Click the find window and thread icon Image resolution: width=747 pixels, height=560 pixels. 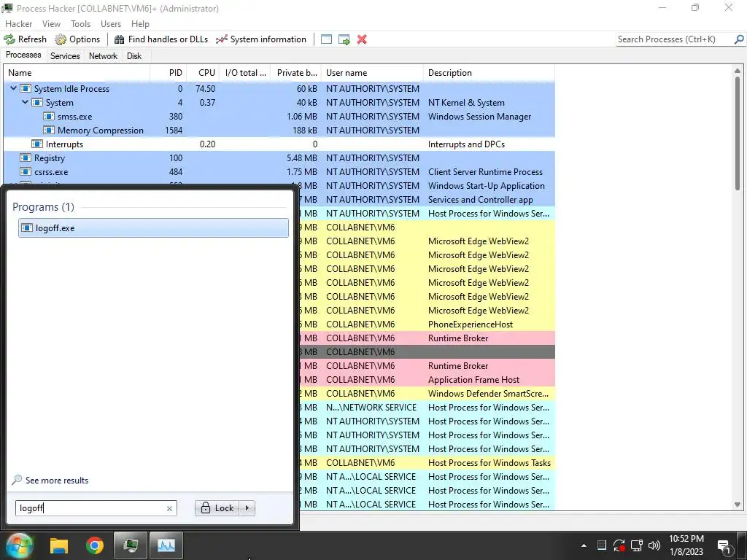344,39
